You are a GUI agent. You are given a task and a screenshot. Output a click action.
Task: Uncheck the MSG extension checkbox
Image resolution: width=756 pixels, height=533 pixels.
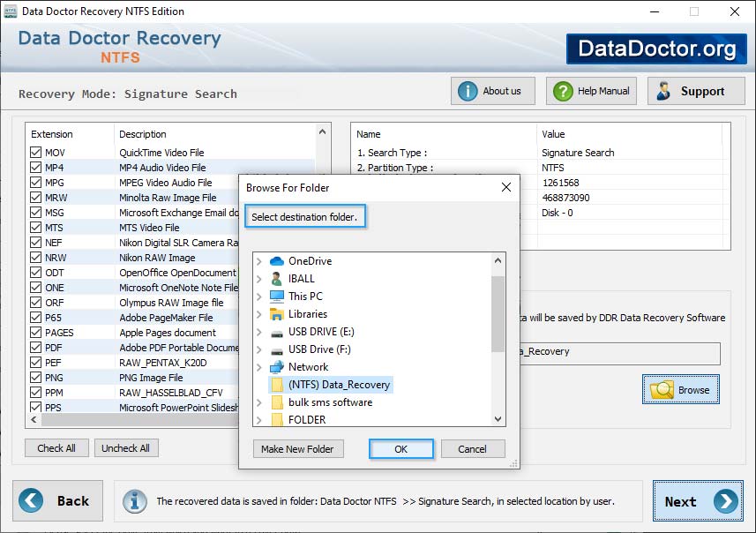35,213
